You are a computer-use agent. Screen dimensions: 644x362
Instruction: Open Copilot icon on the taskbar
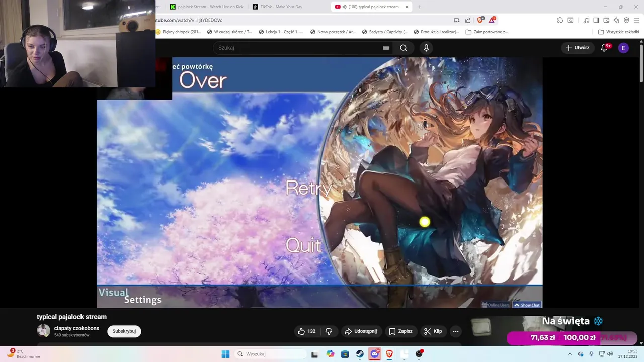[x=330, y=354]
